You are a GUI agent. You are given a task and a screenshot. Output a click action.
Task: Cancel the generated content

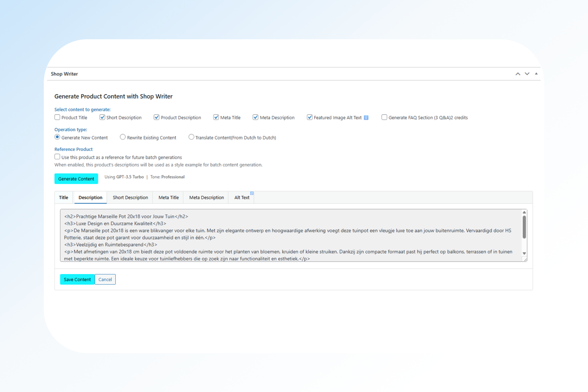(x=105, y=280)
